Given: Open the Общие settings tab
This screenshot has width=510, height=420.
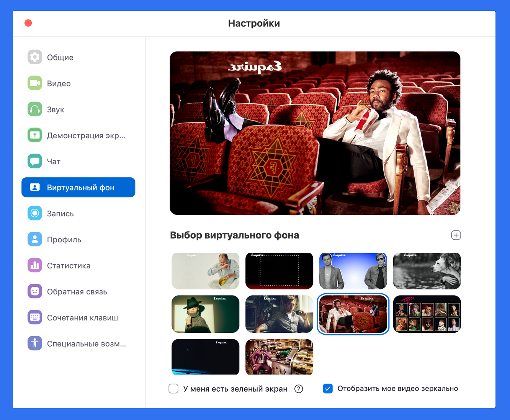Looking at the screenshot, I should pyautogui.click(x=78, y=57).
